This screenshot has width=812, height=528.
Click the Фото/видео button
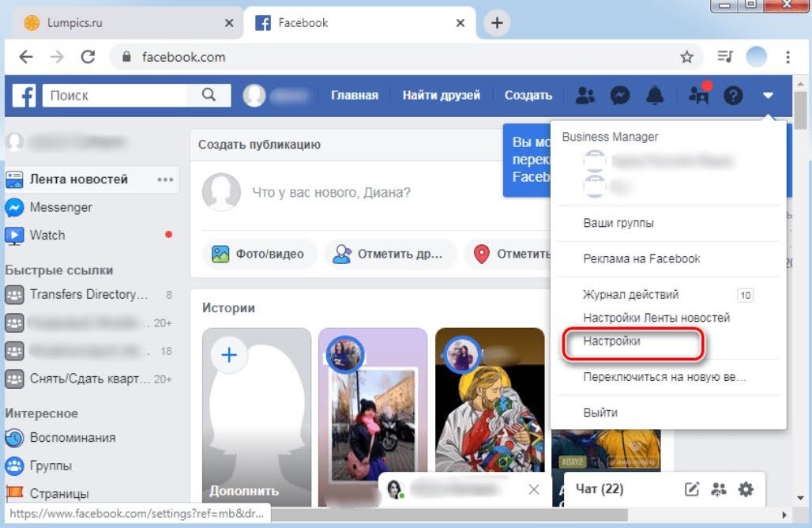click(259, 255)
